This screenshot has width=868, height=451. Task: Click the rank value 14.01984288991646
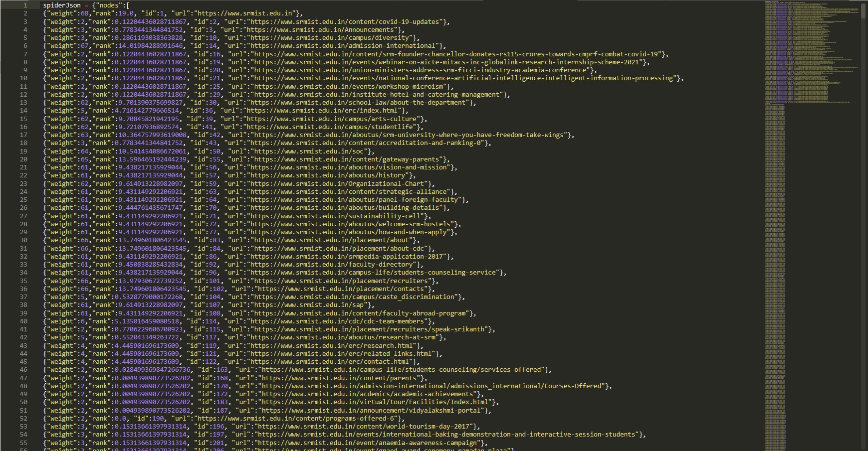[x=151, y=46]
